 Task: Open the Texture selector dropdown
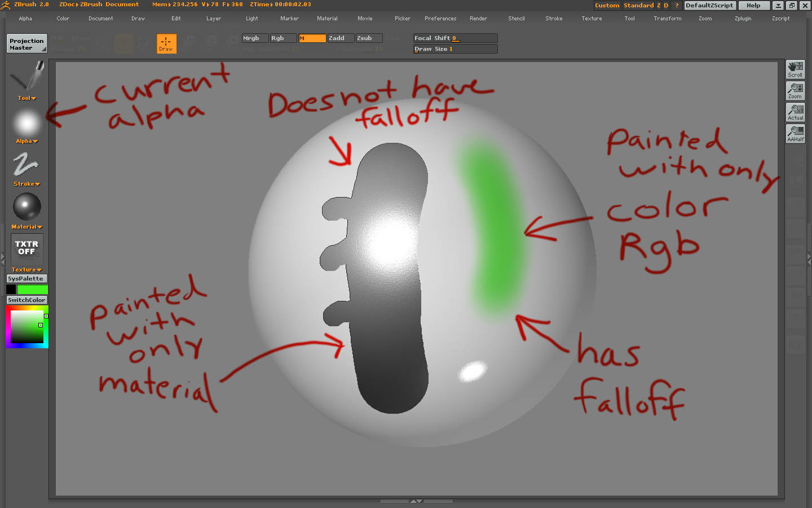coord(26,269)
